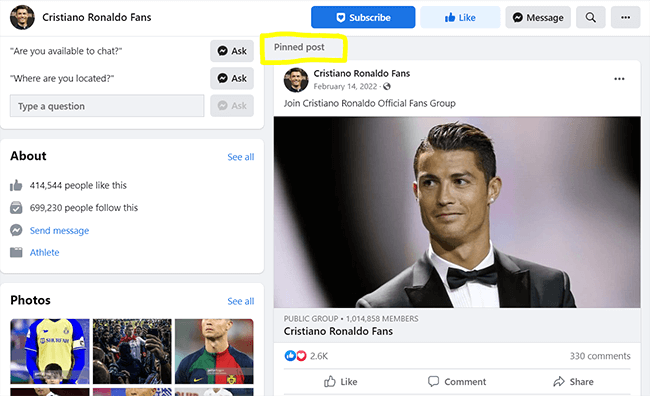
Task: View the 2.6K reactions count
Action: tap(319, 356)
